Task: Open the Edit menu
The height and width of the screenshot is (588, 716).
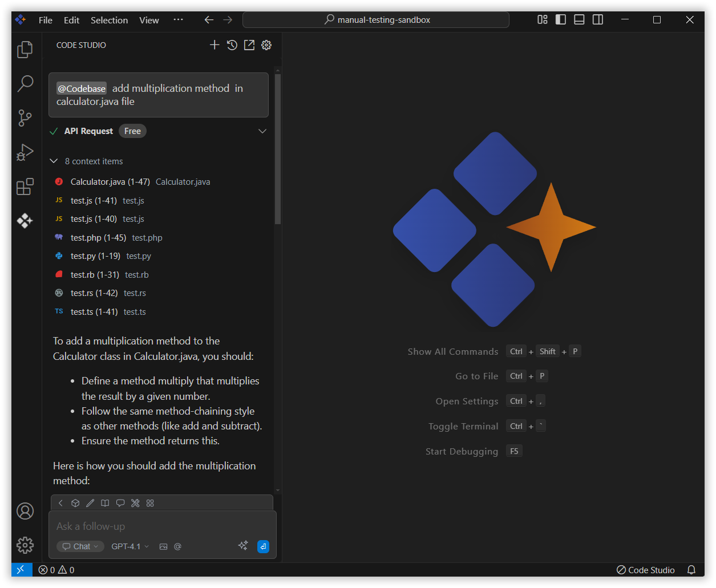Action: tap(71, 20)
